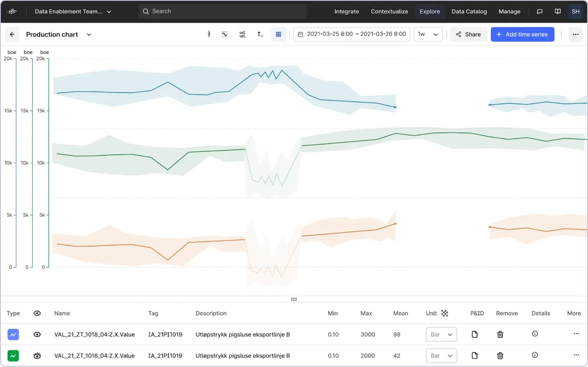Open the Manage menu
The width and height of the screenshot is (588, 367).
click(510, 11)
